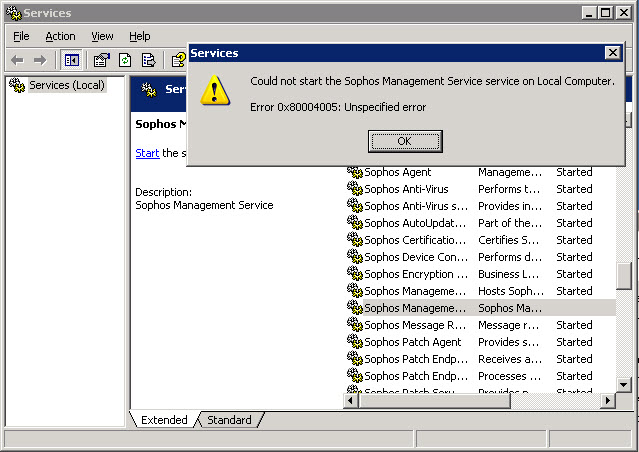Click the left arrow of the horizontal scrollbar
This screenshot has height=452, width=639.
350,401
